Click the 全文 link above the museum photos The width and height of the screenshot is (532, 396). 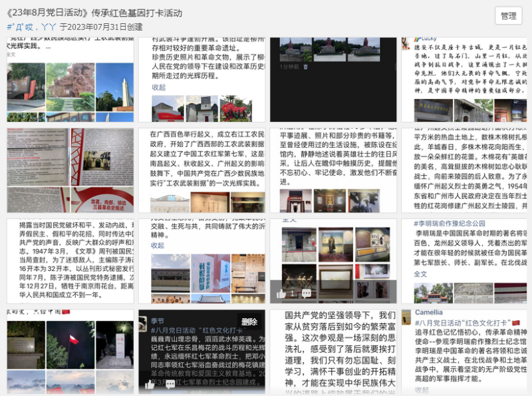coord(289,219)
